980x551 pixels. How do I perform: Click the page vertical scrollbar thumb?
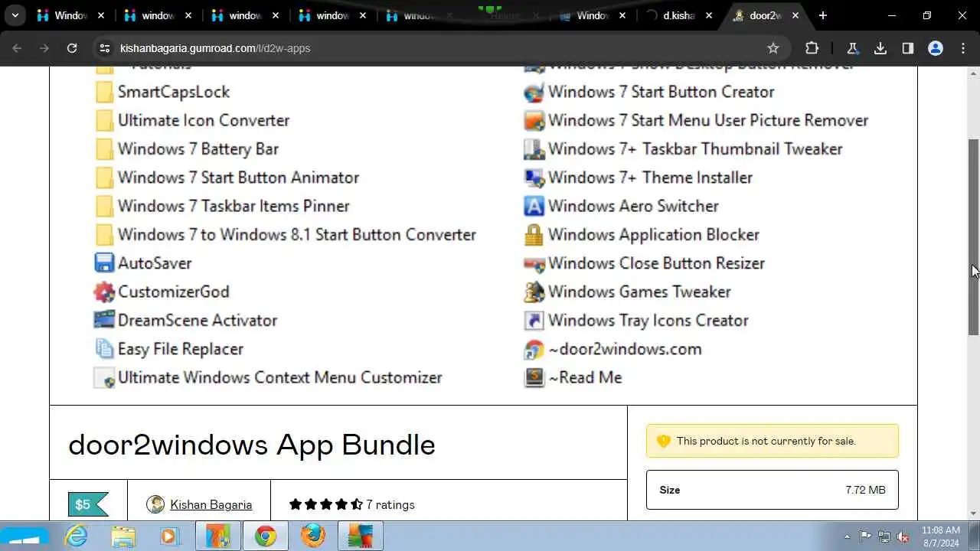tap(973, 237)
